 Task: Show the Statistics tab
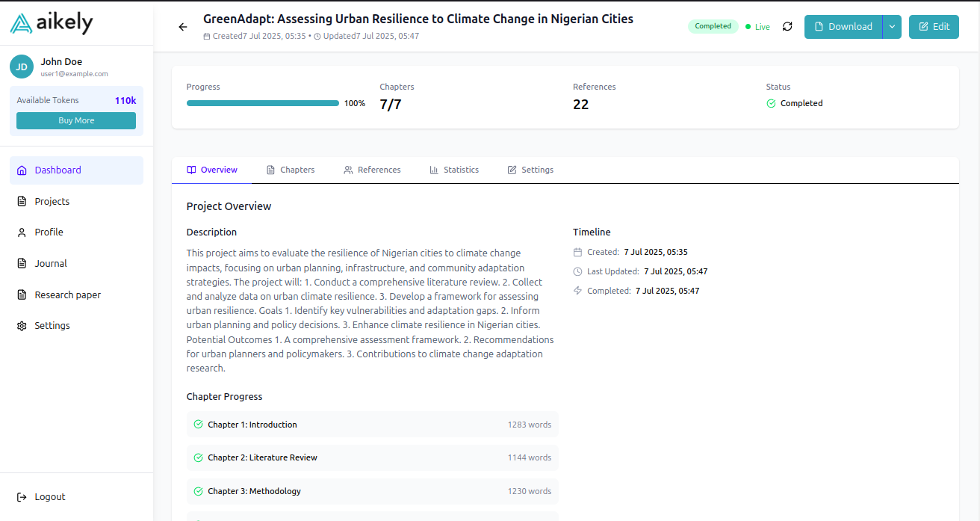454,170
